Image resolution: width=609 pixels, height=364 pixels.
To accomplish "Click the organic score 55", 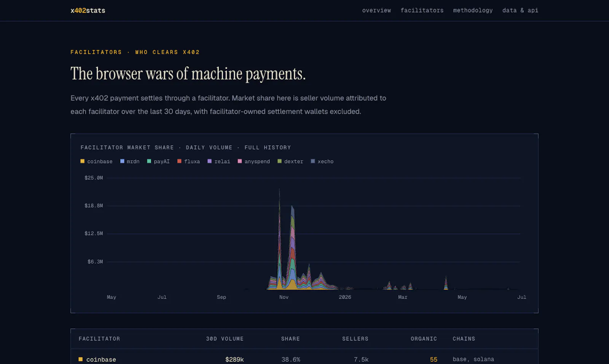I will tap(434, 359).
